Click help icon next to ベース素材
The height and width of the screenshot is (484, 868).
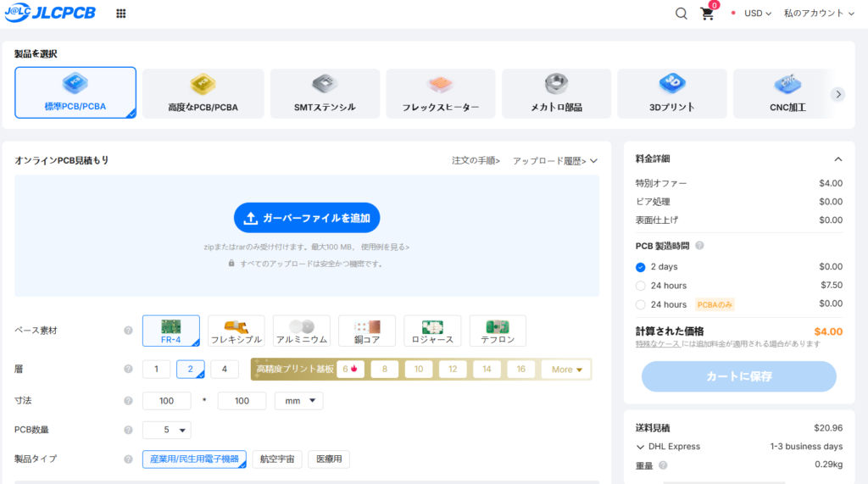coord(128,331)
